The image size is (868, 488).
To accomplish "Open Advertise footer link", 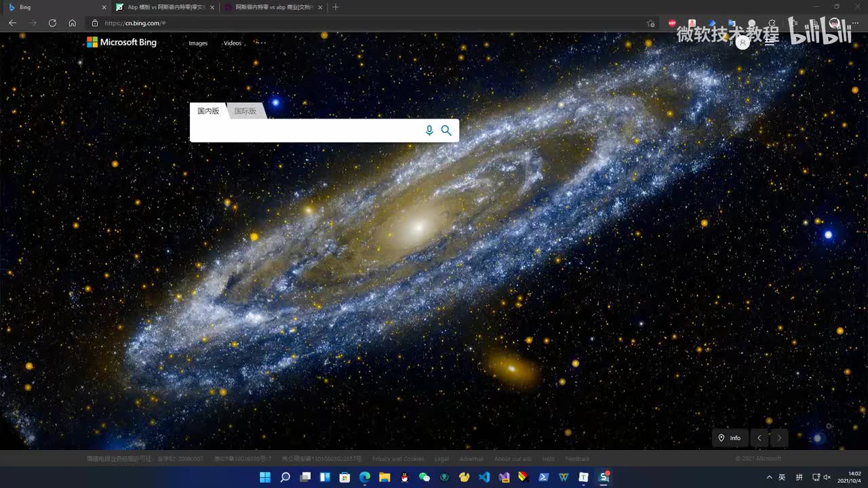I will 471,459.
